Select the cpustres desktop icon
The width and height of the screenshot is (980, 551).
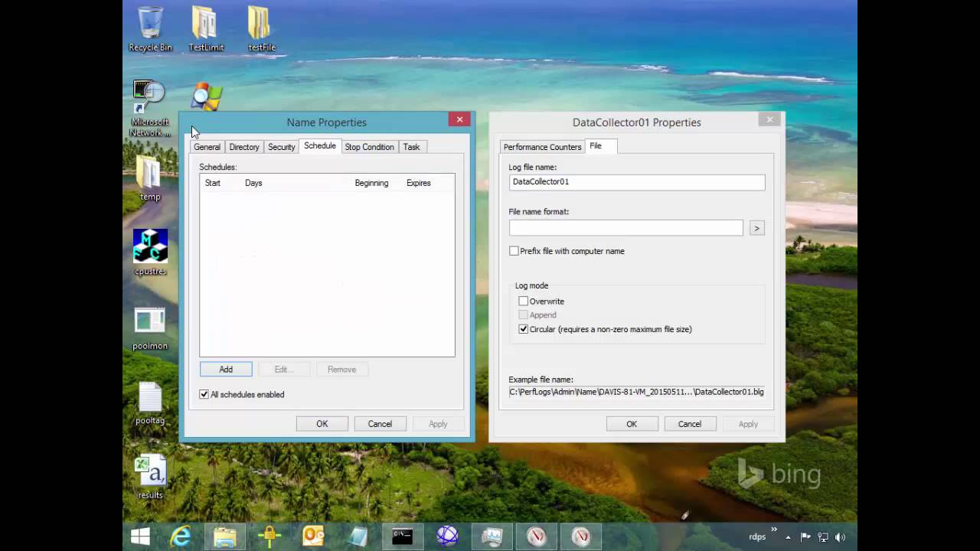click(x=150, y=253)
